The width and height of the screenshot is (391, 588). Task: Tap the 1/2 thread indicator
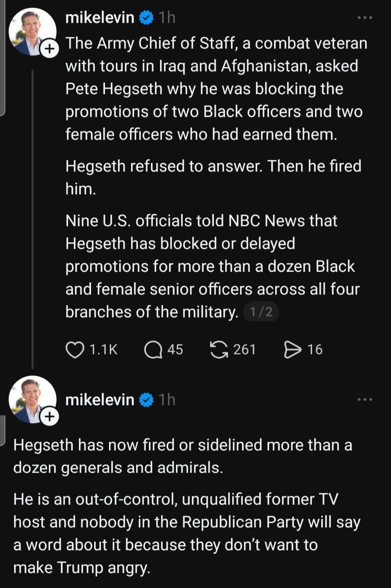[261, 312]
